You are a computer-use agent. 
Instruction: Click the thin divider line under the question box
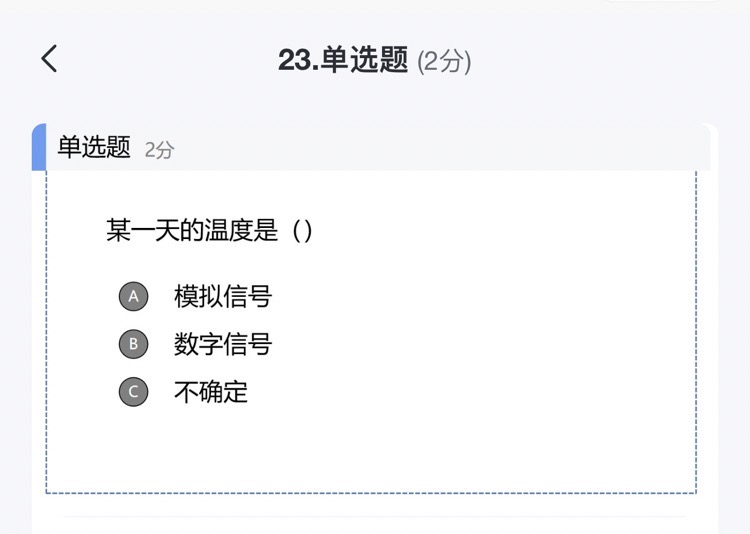375,517
